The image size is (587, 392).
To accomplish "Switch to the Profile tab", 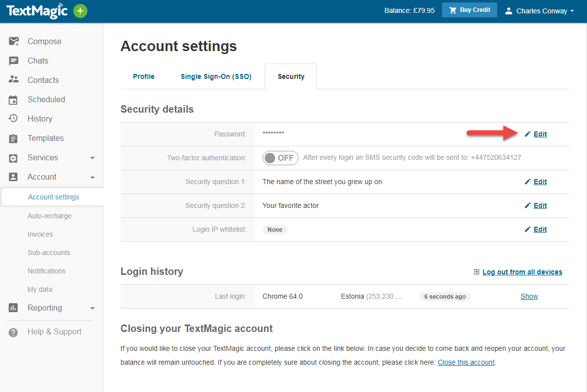I will (x=144, y=76).
